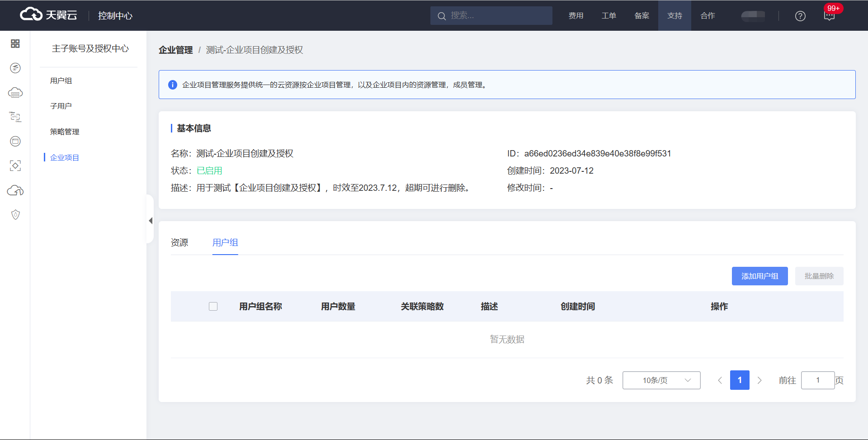Click the security shield sidebar icon
This screenshot has width=868, height=440.
tap(15, 215)
